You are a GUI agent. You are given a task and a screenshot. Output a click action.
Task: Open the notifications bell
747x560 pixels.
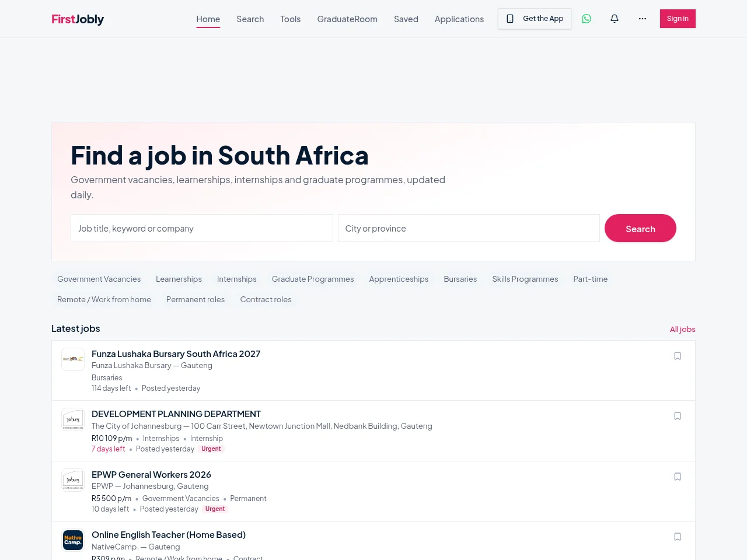[615, 19]
